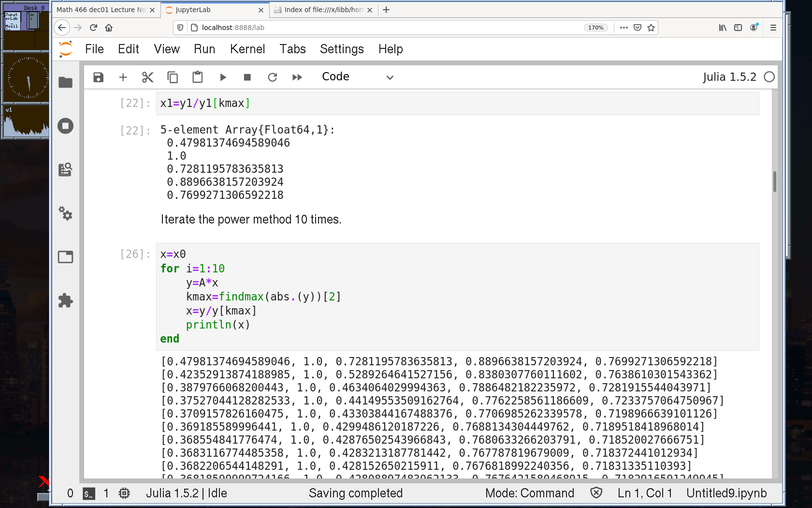Open the Kernel menu
The height and width of the screenshot is (508, 812).
coord(247,49)
